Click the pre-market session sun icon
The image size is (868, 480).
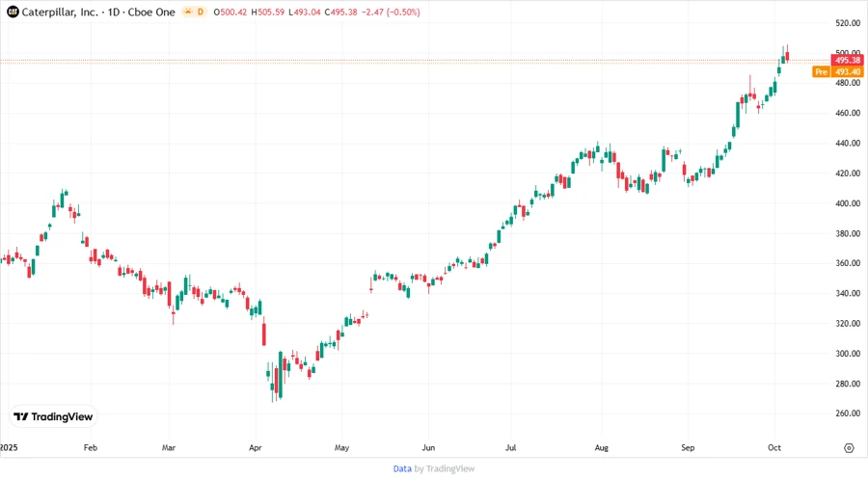coord(184,11)
